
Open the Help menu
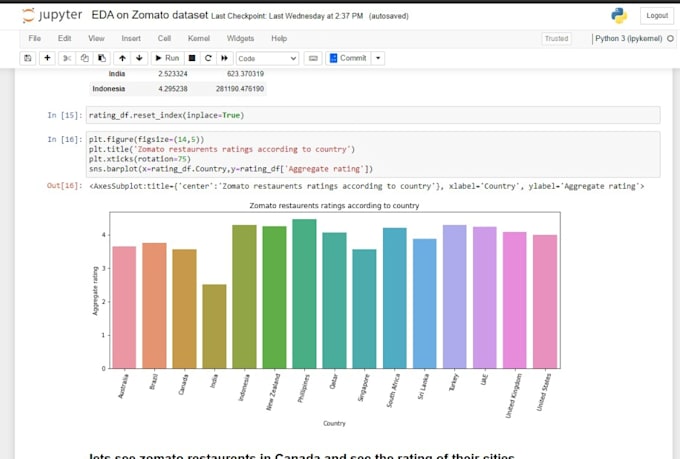pyautogui.click(x=279, y=38)
